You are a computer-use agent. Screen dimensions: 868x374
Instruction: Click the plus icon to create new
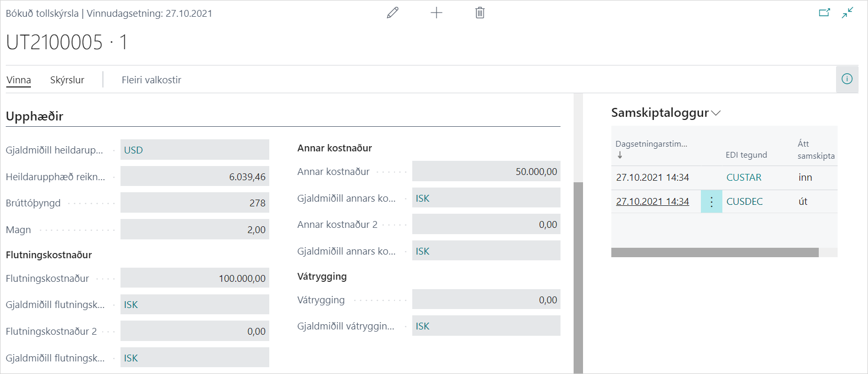point(436,13)
